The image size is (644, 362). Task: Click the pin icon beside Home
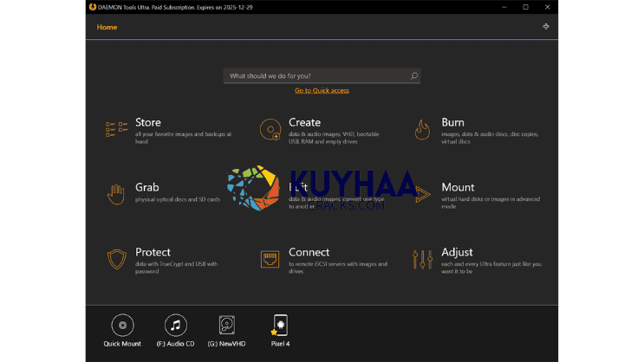pos(546,26)
